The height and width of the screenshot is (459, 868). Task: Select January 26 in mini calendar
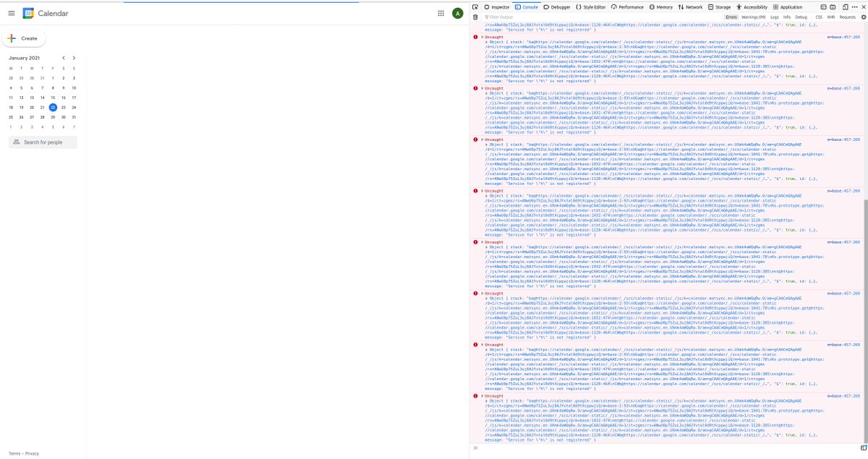[x=21, y=117]
